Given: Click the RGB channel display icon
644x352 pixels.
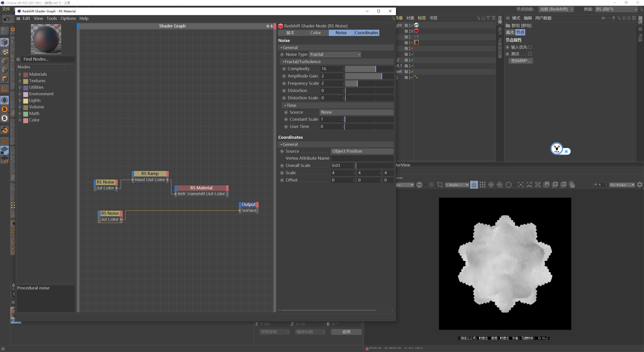Looking at the screenshot, I should [420, 185].
